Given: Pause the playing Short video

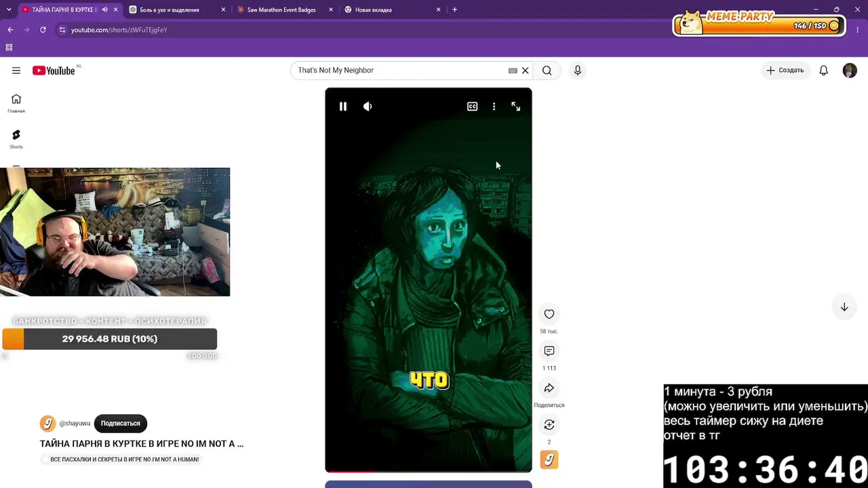Looking at the screenshot, I should [x=343, y=106].
